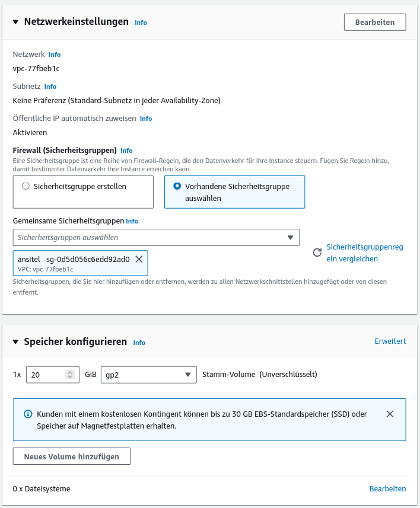Open Info link beside Netzwerkeinstellungen heading
Image resolution: width=420 pixels, height=508 pixels.
(x=141, y=23)
